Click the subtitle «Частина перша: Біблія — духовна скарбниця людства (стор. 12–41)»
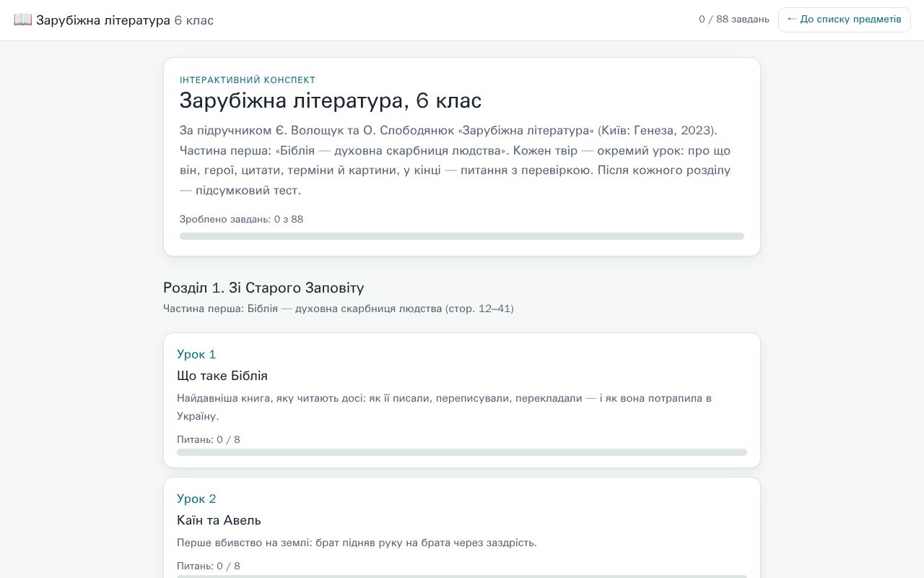This screenshot has height=578, width=924. click(x=339, y=309)
